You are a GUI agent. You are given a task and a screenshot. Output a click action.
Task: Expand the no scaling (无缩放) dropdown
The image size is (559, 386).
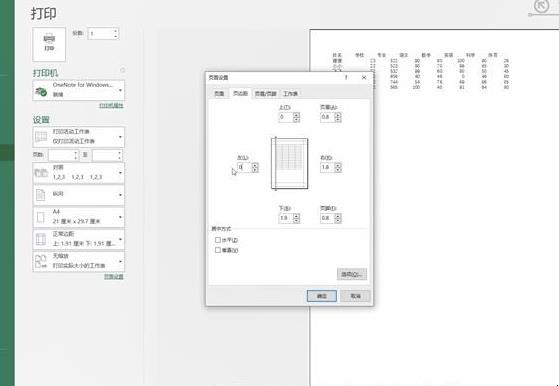point(78,261)
